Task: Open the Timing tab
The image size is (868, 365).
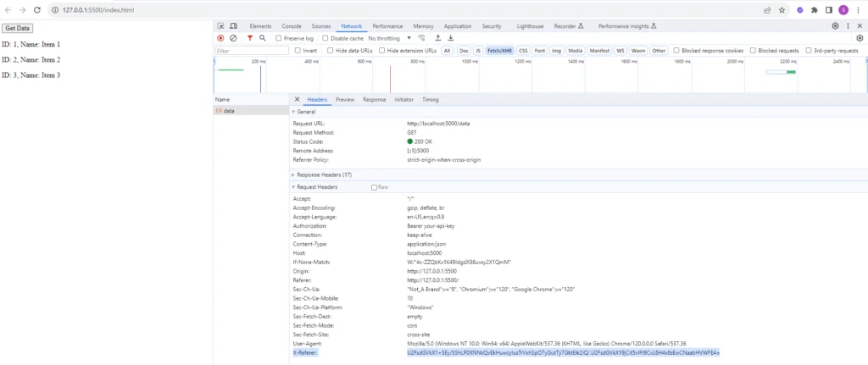Action: [x=430, y=100]
